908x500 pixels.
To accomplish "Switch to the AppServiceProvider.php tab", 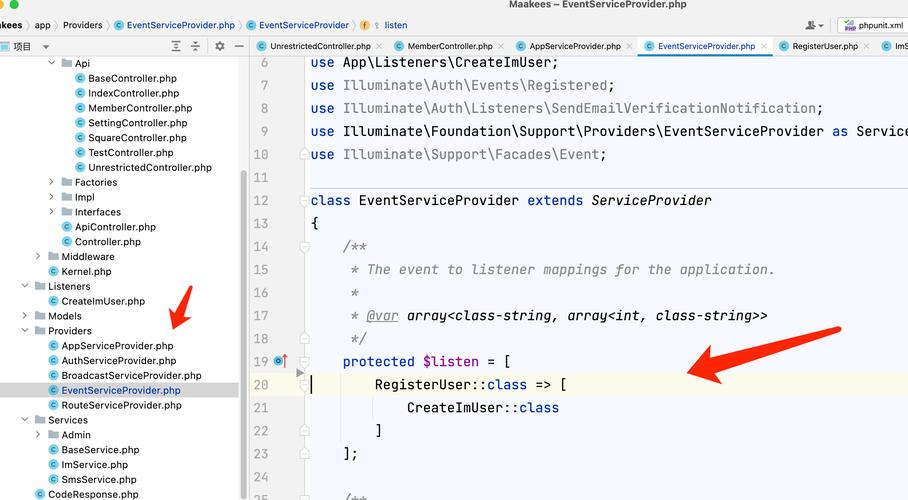I will coord(574,46).
